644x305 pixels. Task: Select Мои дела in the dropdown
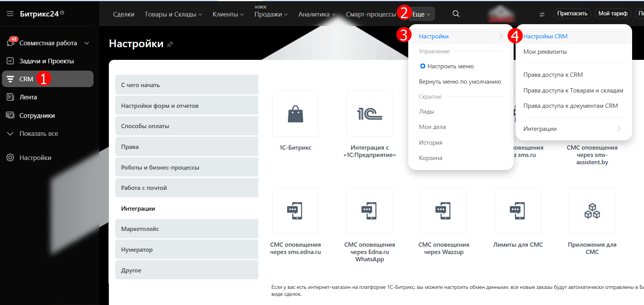tap(432, 127)
